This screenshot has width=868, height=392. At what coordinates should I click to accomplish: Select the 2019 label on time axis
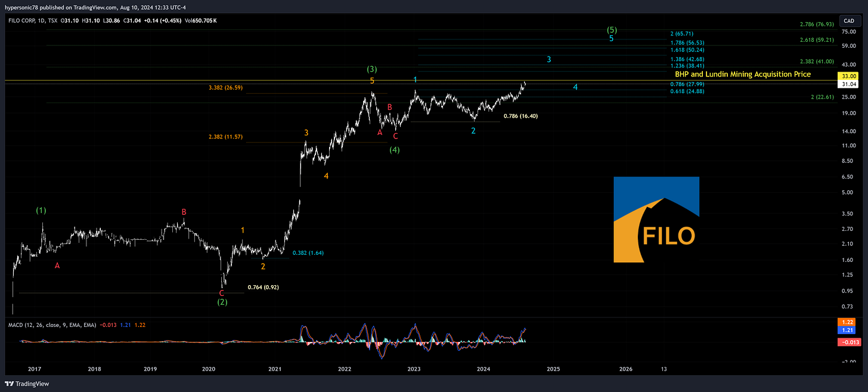click(x=150, y=369)
